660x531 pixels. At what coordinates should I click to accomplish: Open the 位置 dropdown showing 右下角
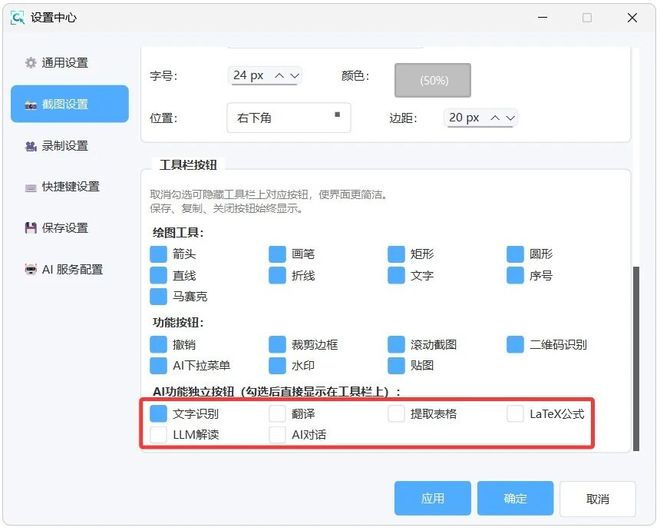289,118
